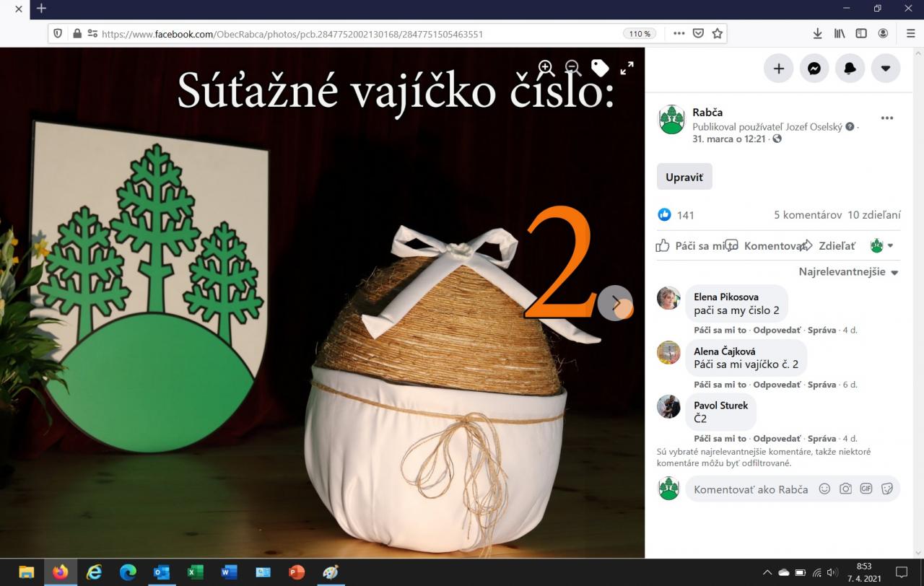Open Facebook notifications bell

pos(850,69)
